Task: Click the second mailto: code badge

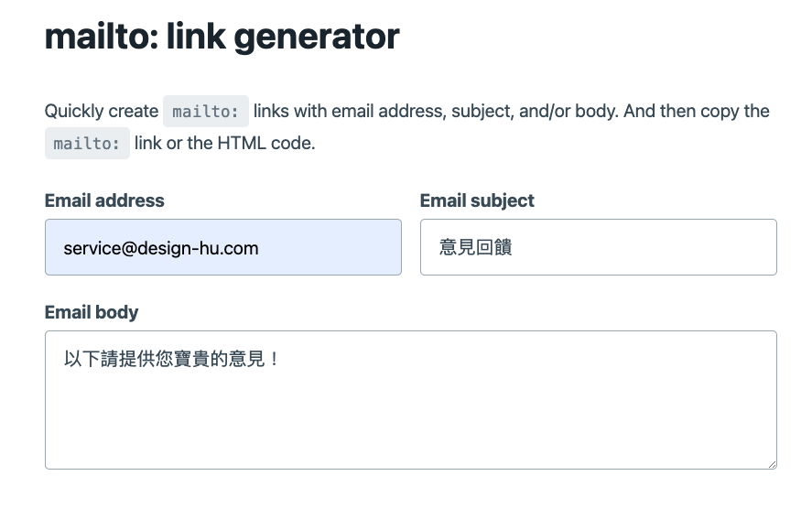Action: tap(87, 144)
